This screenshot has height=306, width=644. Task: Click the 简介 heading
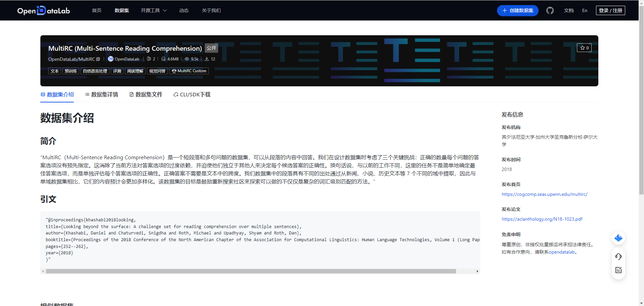coord(48,141)
